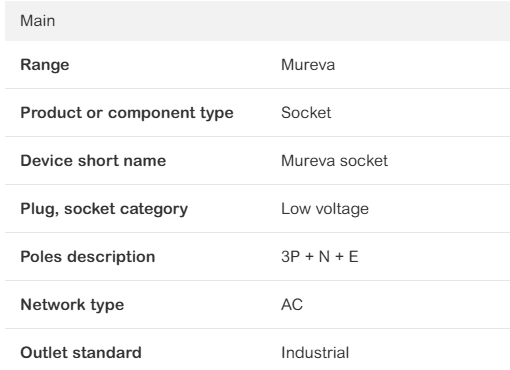Click the 3P + N + E value

point(320,257)
